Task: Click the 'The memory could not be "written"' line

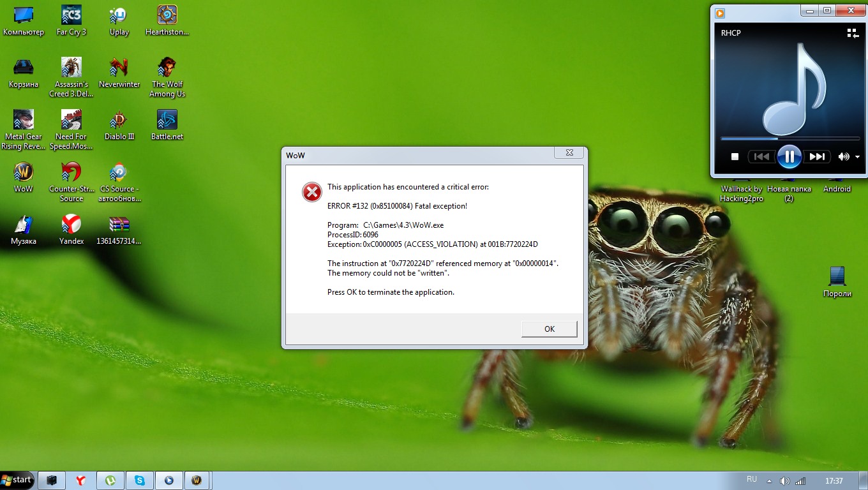Action: pos(388,273)
